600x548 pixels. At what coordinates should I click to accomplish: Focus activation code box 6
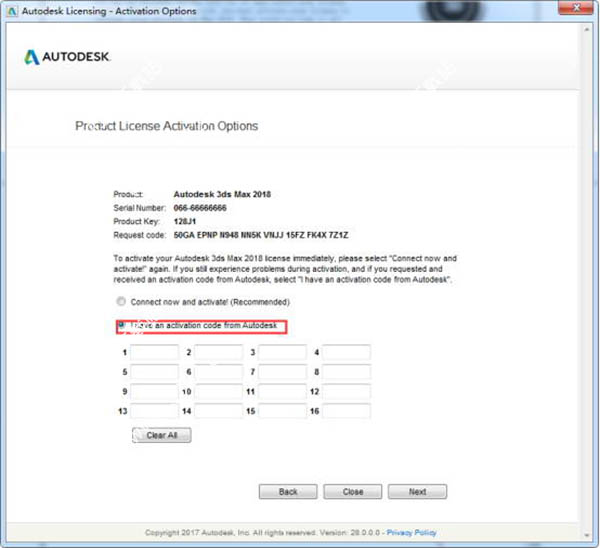coord(218,372)
